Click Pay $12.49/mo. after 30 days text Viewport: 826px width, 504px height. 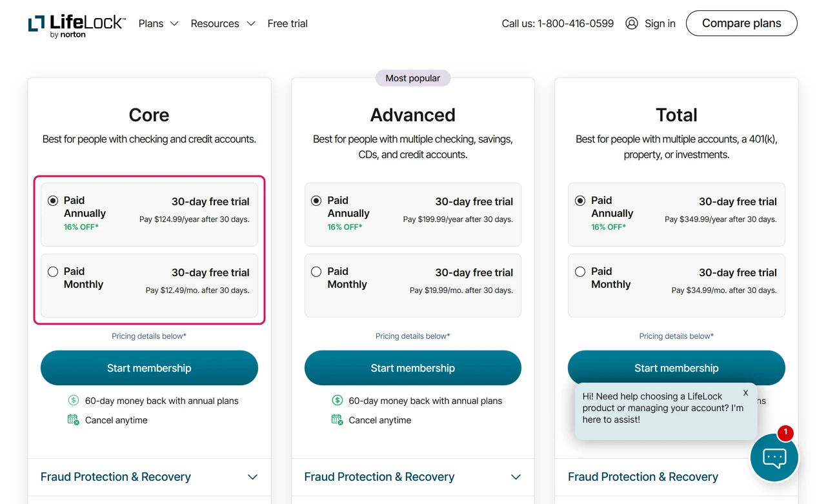[x=197, y=290]
